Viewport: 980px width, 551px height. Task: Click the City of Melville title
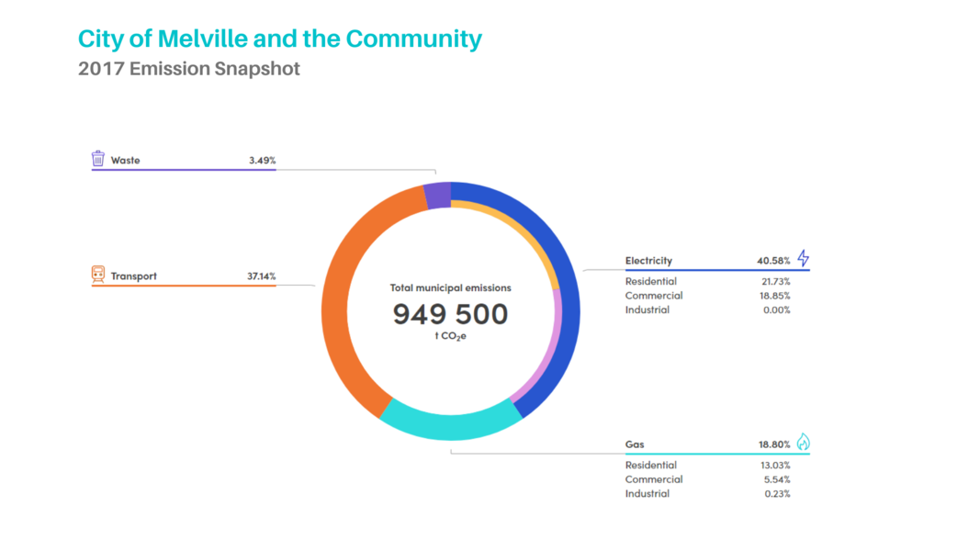pyautogui.click(x=279, y=39)
